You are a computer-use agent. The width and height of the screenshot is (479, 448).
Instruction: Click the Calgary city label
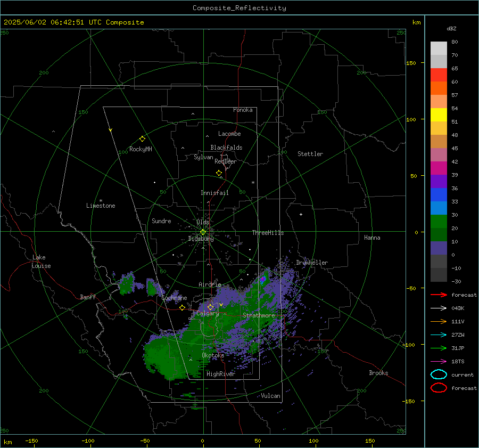[208, 313]
